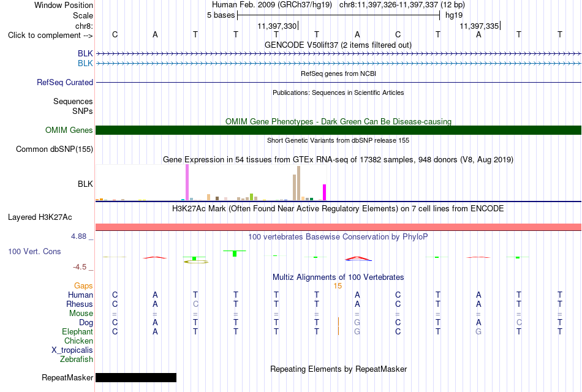This screenshot has height=392, width=582.
Task: Click the 'chr8:11,397,326-11,397,337 (12 bp)' position text
Action: 402,5
